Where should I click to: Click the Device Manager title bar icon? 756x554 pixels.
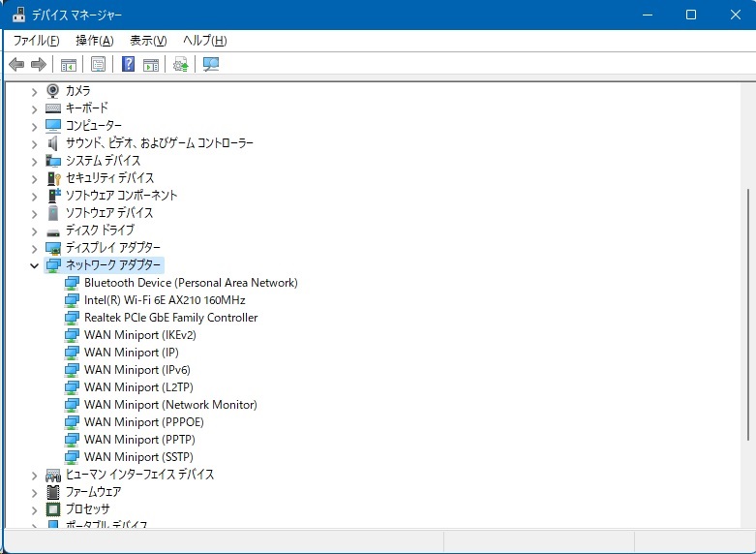(x=18, y=15)
